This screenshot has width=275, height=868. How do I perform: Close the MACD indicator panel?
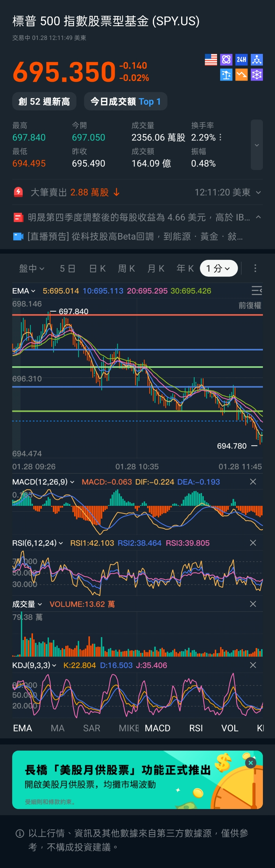[253, 482]
